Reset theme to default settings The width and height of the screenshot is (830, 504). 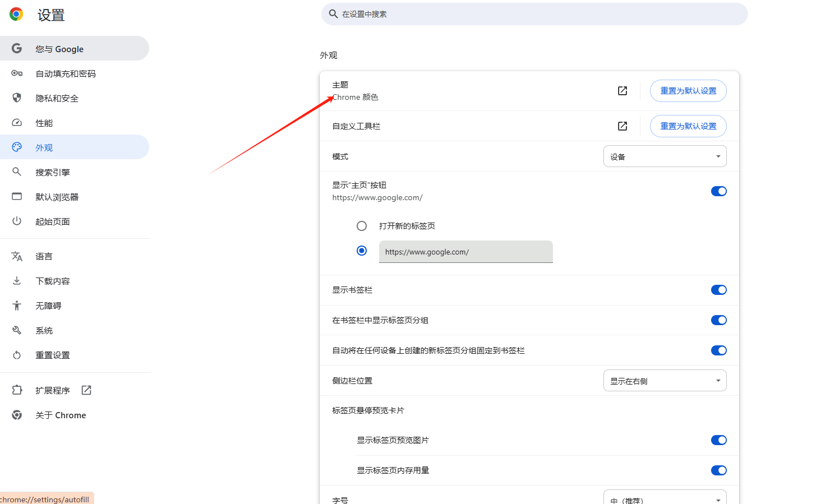pos(688,91)
